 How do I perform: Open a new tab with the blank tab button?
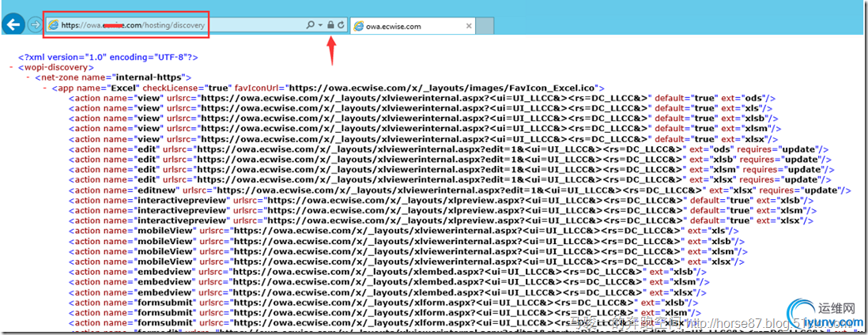point(485,25)
